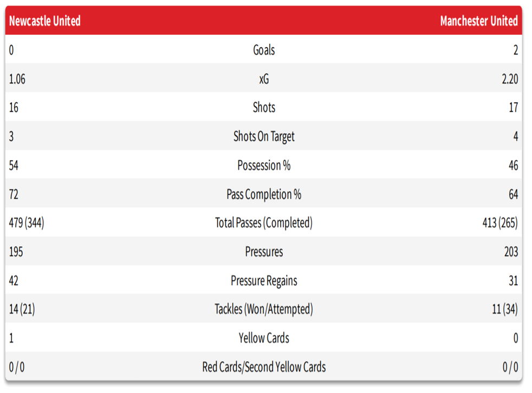
Task: Click Tackles (Won/Attempted) label
Action: [264, 309]
